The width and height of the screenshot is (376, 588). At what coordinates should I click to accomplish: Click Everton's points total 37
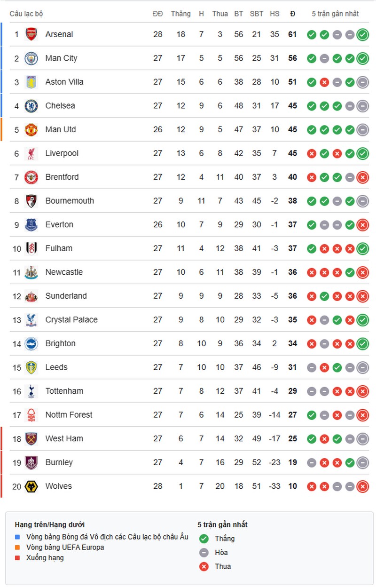coord(293,225)
